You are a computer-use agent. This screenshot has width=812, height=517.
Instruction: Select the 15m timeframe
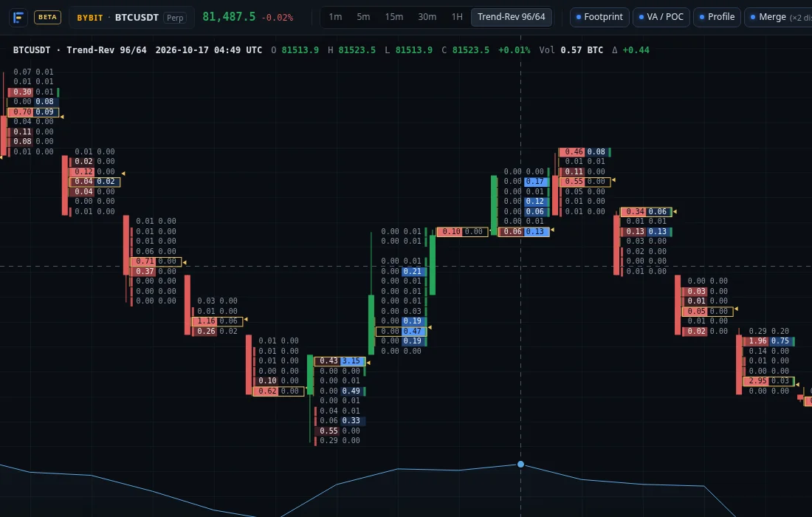click(394, 17)
